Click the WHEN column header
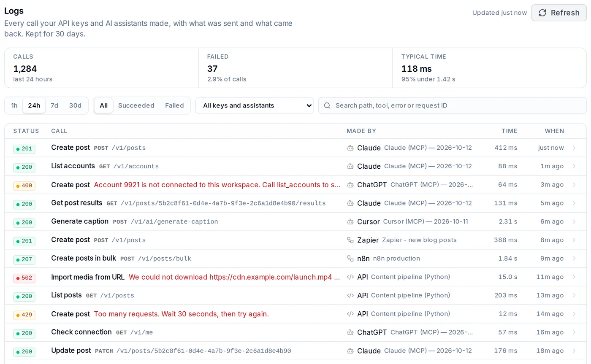The height and width of the screenshot is (364, 591). (x=554, y=131)
